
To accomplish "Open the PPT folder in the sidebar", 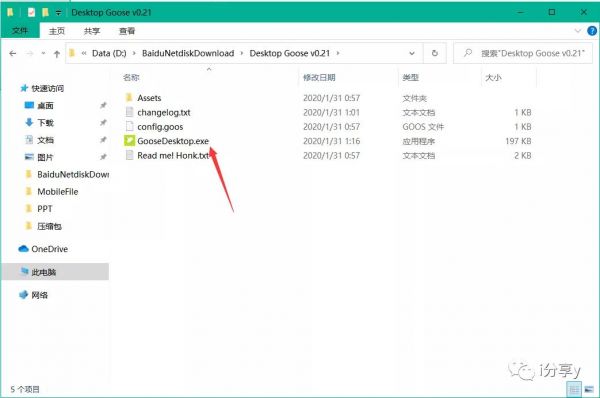I will tap(44, 209).
